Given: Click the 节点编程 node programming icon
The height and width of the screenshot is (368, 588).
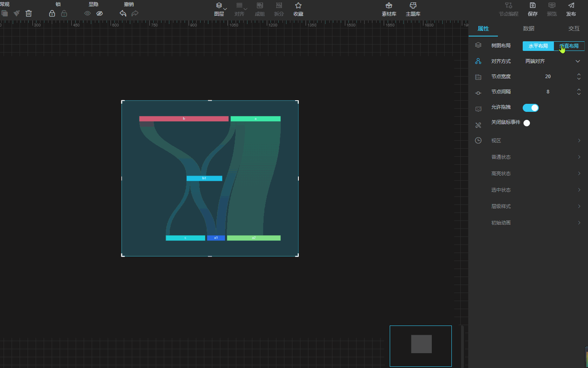Looking at the screenshot, I should (509, 9).
